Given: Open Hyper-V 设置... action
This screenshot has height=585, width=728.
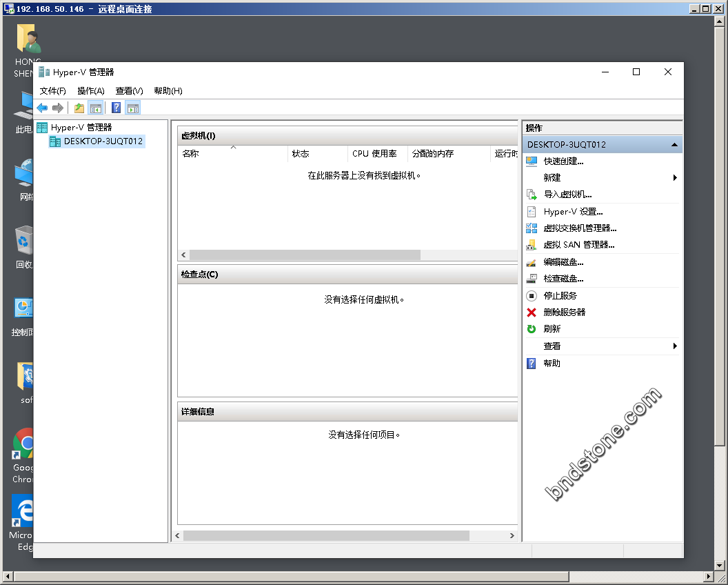Looking at the screenshot, I should [x=574, y=212].
